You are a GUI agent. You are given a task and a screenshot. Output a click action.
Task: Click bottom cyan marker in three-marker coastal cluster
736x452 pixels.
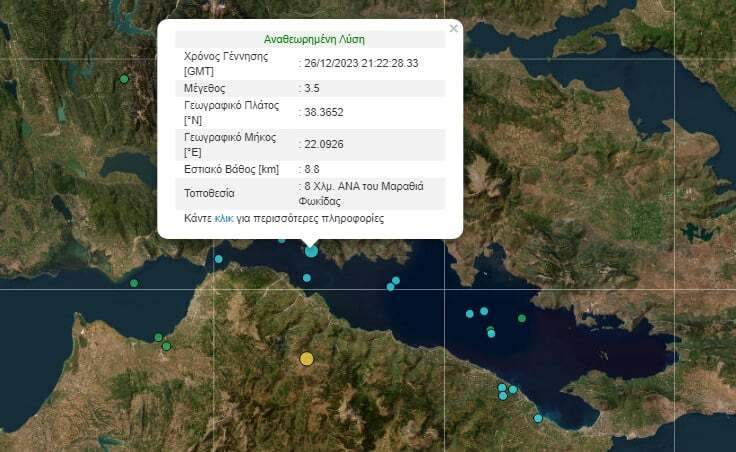pos(502,396)
